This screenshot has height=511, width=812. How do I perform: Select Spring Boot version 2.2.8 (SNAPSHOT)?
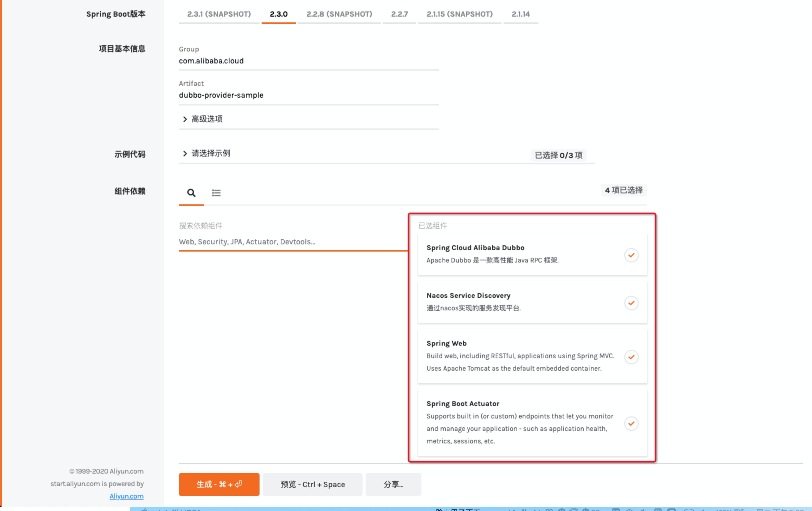(x=339, y=14)
